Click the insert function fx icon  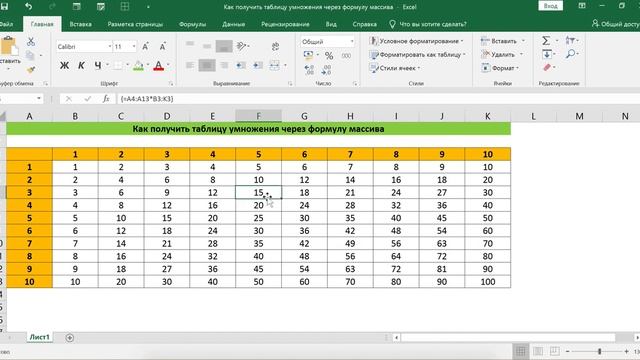[106, 98]
